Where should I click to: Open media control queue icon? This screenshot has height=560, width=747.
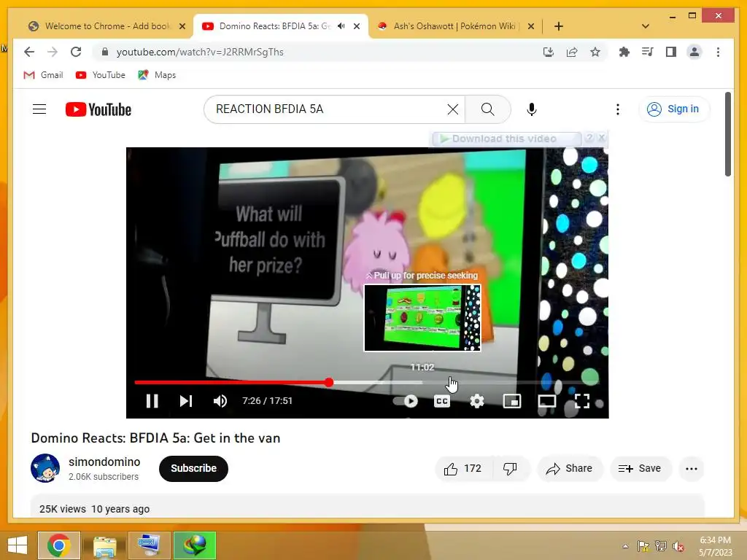pyautogui.click(x=647, y=52)
